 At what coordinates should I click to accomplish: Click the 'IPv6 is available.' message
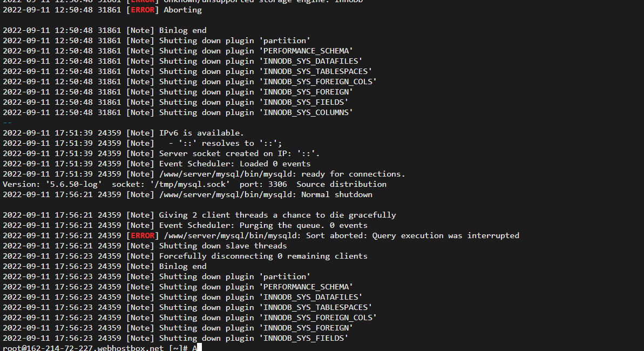(x=201, y=133)
